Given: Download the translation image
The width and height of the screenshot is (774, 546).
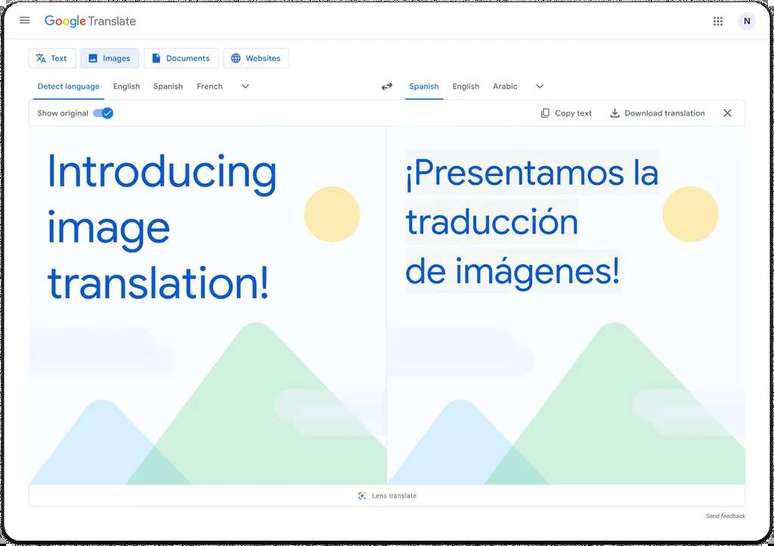Looking at the screenshot, I should pyautogui.click(x=657, y=113).
